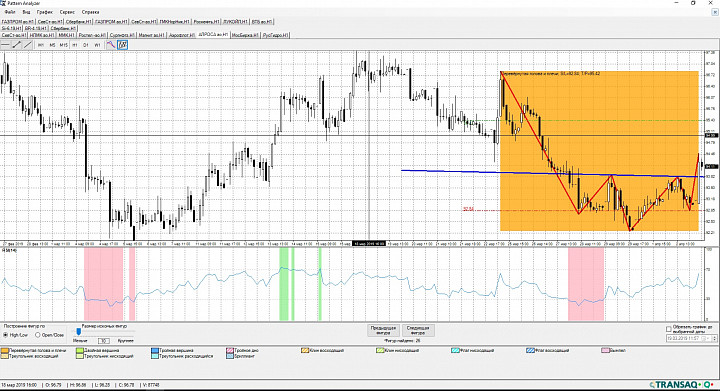Switch chart to D1 timeframe
The width and height of the screenshot is (720, 391).
click(86, 45)
